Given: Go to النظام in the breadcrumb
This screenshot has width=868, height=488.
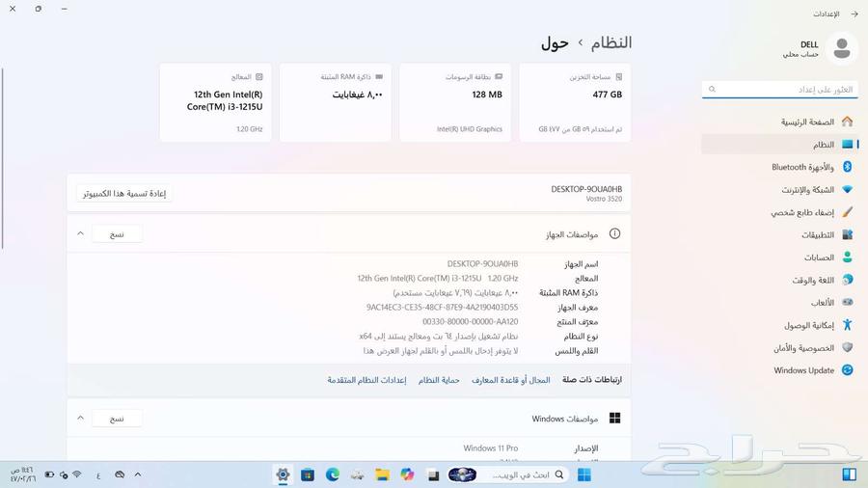Looking at the screenshot, I should (611, 43).
